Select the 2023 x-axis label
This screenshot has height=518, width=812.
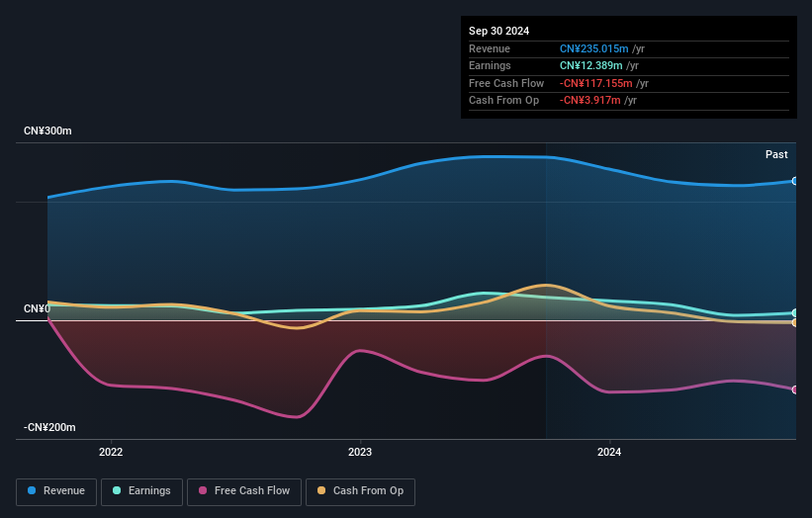[x=360, y=452]
